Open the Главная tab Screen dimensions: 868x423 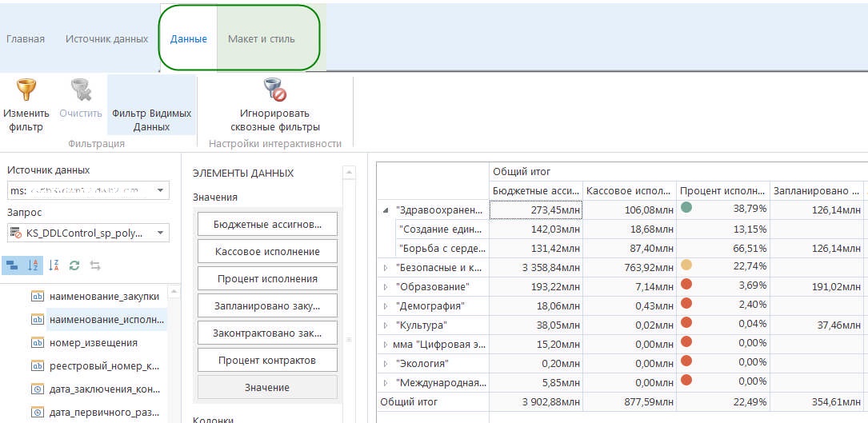[26, 38]
